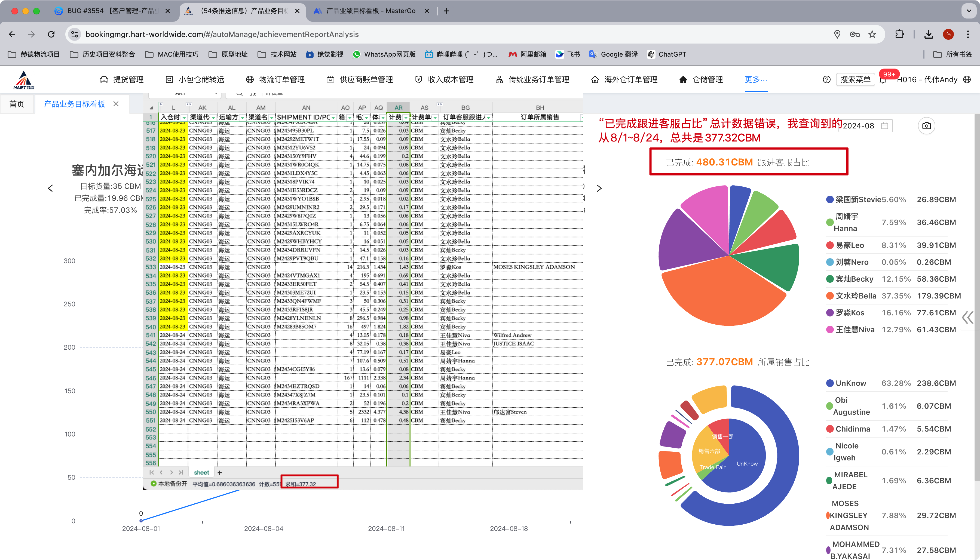Go to next carousel item arrow
Screen dimensions: 980x560
pyautogui.click(x=599, y=189)
